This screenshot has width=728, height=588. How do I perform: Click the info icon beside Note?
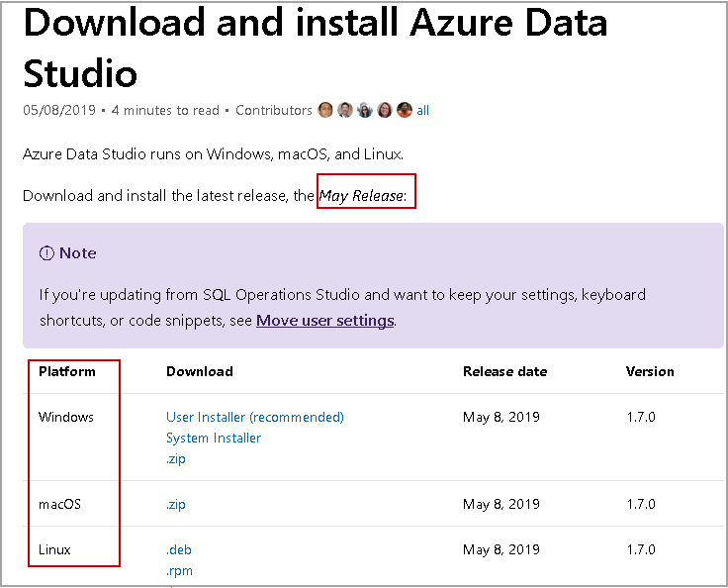click(x=46, y=253)
